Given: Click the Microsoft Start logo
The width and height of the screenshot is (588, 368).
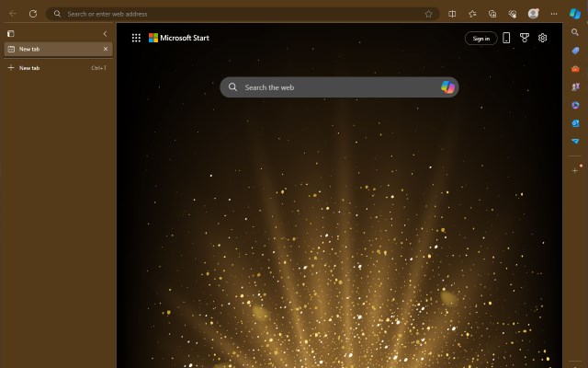Looking at the screenshot, I should [179, 38].
